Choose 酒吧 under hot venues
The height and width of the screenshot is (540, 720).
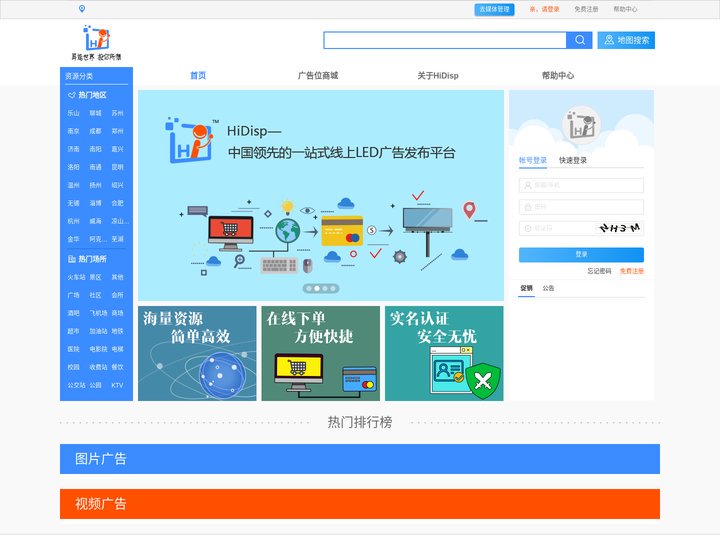tap(73, 313)
